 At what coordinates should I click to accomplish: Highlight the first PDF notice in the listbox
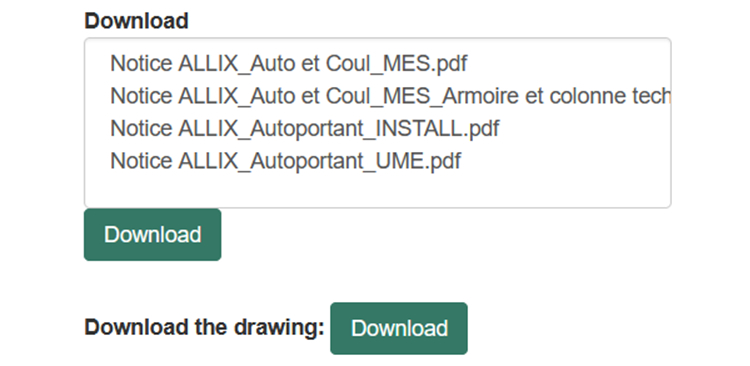click(378, 63)
